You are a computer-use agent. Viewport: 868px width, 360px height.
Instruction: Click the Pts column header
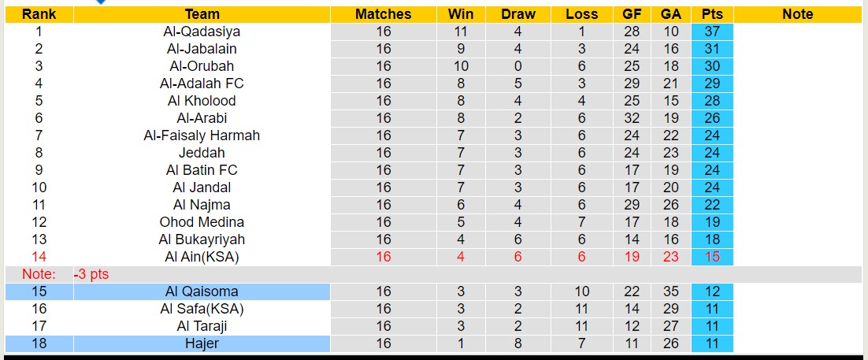tap(712, 14)
